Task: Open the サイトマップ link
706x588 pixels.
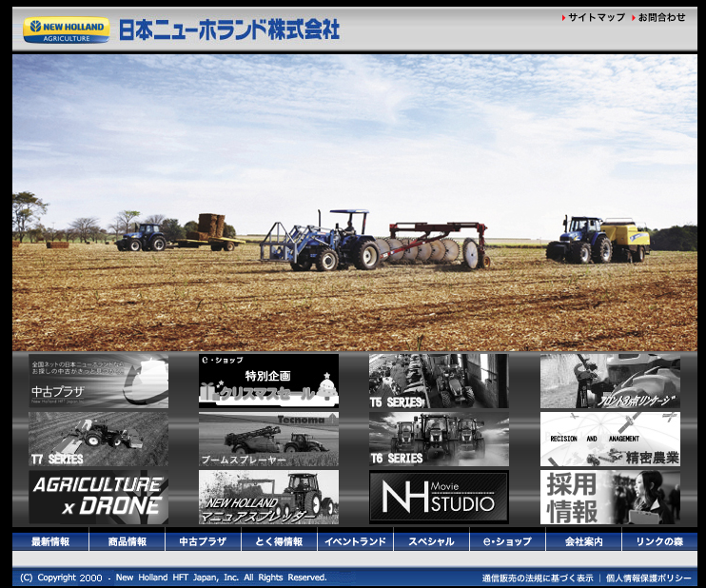Action: pyautogui.click(x=596, y=17)
